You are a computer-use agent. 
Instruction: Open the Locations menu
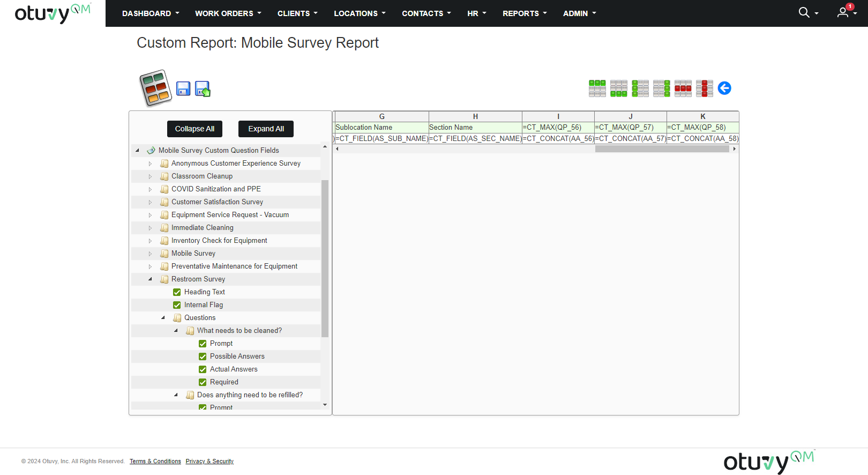tap(360, 13)
